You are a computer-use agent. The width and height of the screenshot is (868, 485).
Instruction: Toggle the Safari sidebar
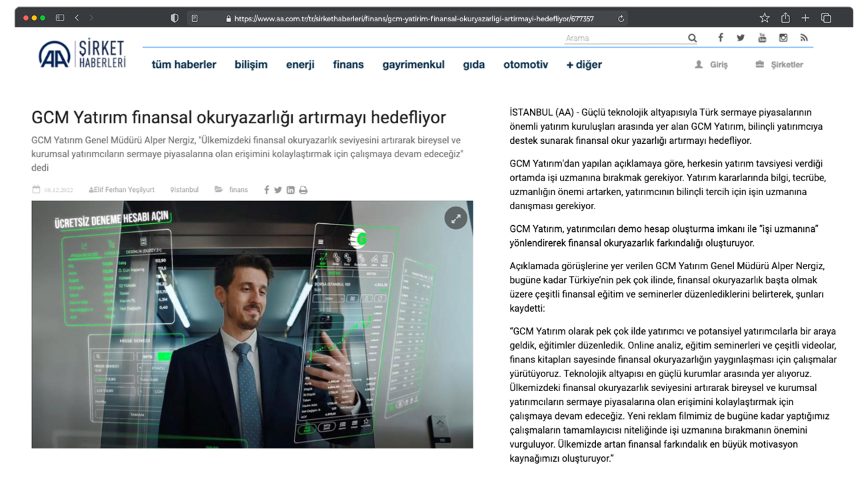coord(60,18)
